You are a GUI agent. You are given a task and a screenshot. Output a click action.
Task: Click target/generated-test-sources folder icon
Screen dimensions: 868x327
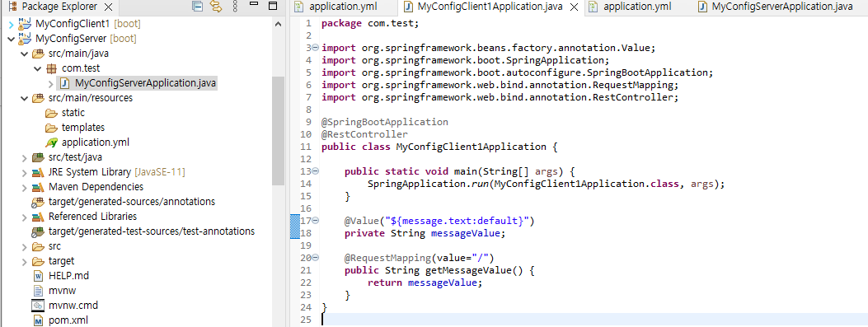point(38,231)
